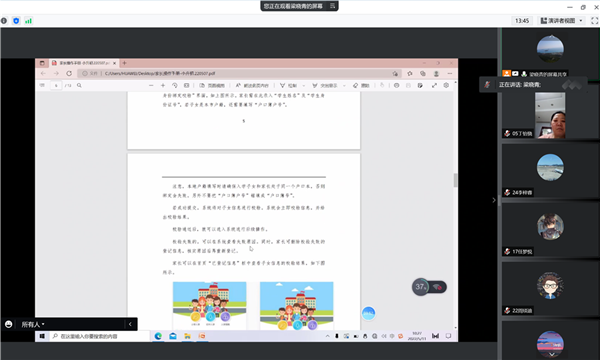Toggle fullscreen mode for the meeting window
This screenshot has width=600, height=360.
[594, 21]
